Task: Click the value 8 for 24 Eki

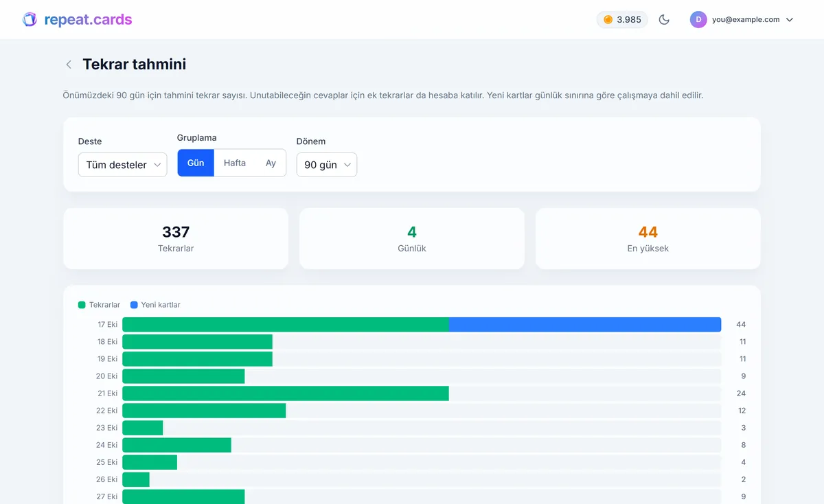Action: point(744,445)
